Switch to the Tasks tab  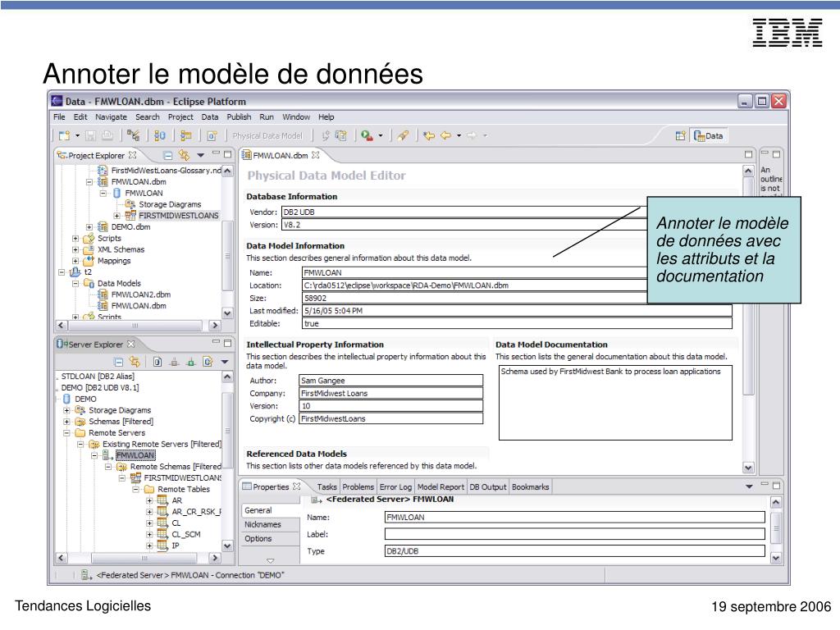[326, 487]
